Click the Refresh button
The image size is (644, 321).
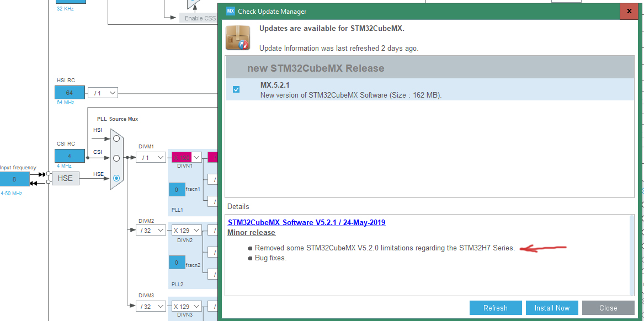[x=496, y=308]
